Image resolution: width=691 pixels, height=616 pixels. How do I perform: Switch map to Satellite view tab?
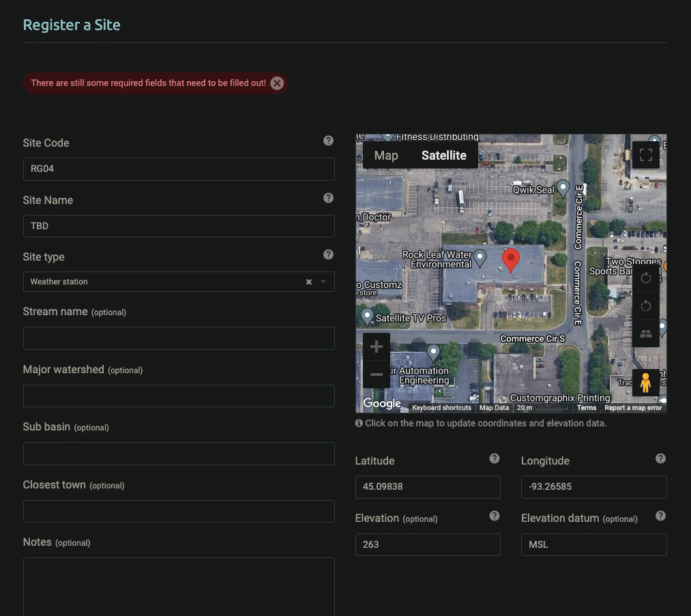point(443,156)
